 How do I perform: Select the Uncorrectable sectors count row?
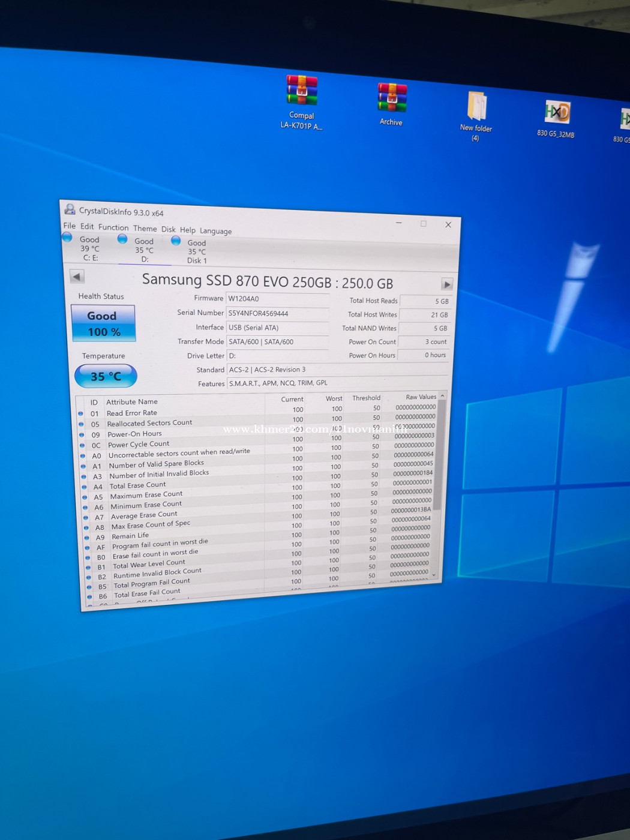[257, 451]
